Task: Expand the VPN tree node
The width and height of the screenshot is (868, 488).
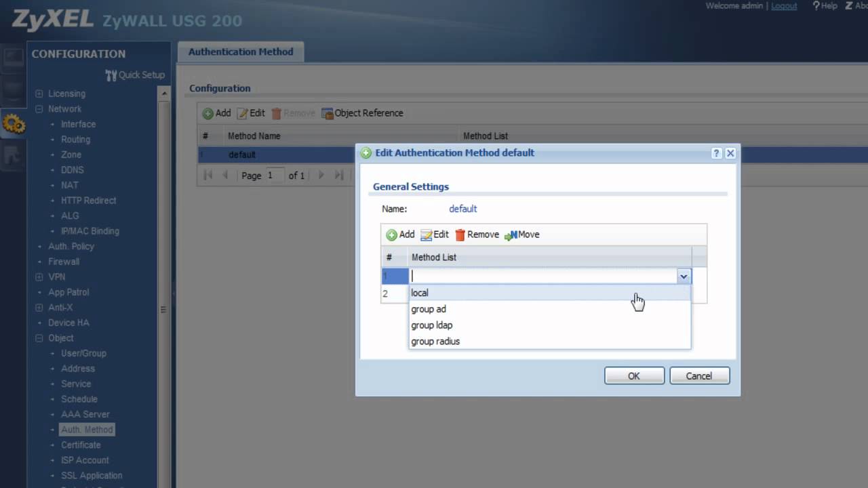Action: coord(39,277)
